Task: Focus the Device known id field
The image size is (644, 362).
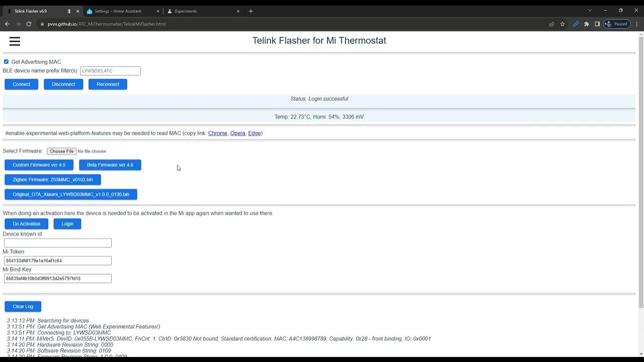Action: pos(57,243)
